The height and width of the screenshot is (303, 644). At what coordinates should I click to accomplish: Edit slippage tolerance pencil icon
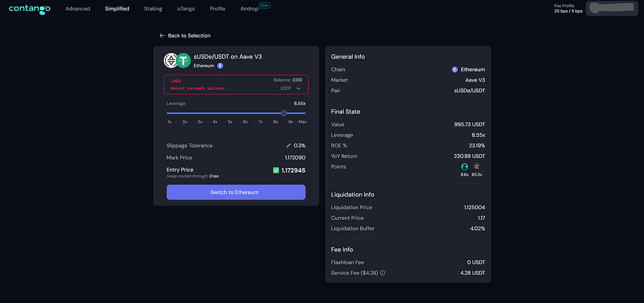[289, 146]
